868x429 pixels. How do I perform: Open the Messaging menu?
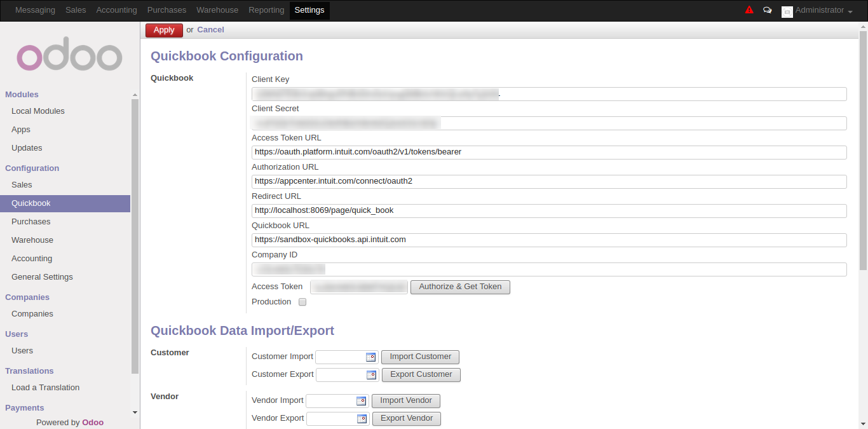[35, 10]
